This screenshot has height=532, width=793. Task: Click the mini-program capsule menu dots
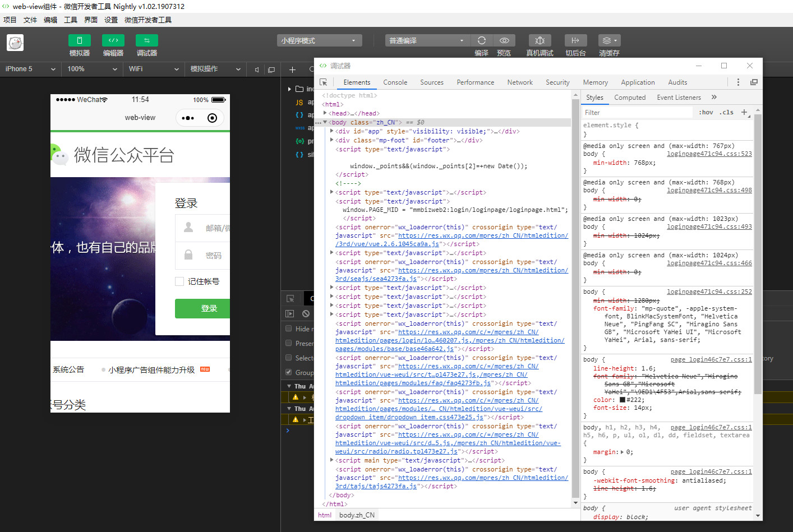[188, 118]
